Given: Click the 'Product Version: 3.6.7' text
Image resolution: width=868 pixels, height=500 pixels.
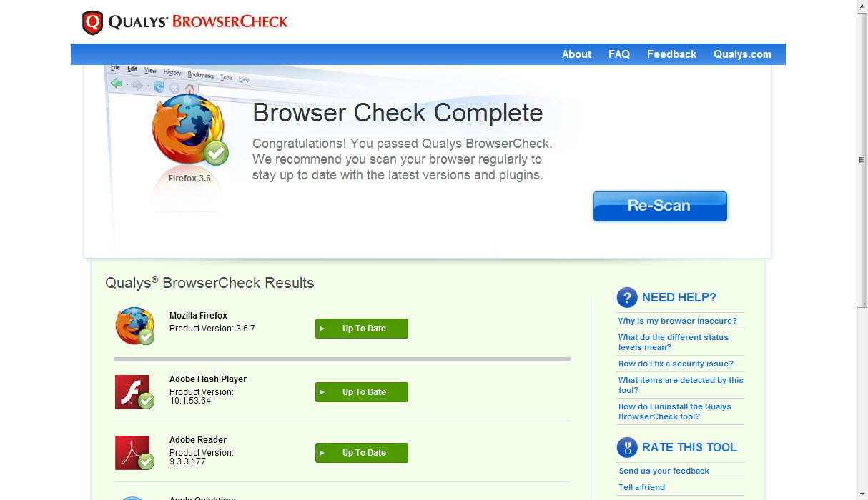Looking at the screenshot, I should [212, 329].
